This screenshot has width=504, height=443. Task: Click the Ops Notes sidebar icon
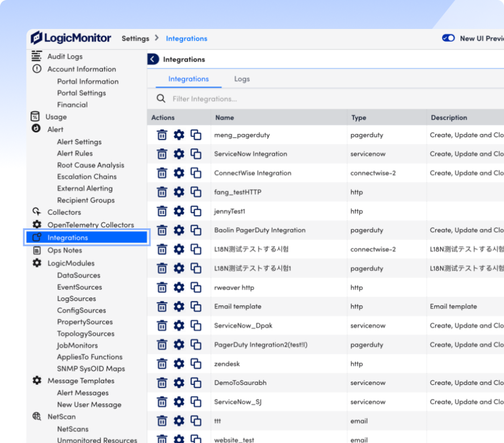(37, 250)
